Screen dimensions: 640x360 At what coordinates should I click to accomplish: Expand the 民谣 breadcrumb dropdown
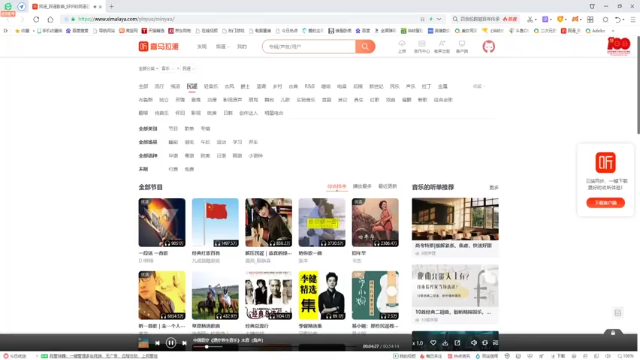tap(189, 69)
